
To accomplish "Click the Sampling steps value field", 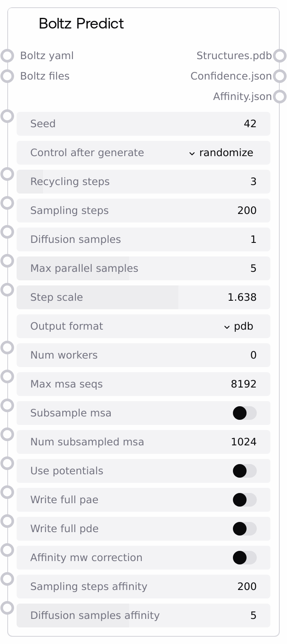I will click(143, 211).
